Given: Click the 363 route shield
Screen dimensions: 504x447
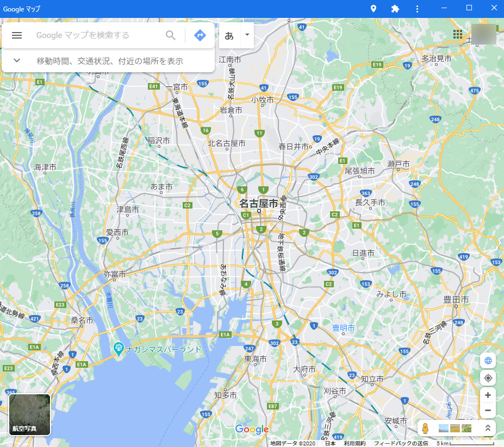Looking at the screenshot, I should tap(366, 193).
